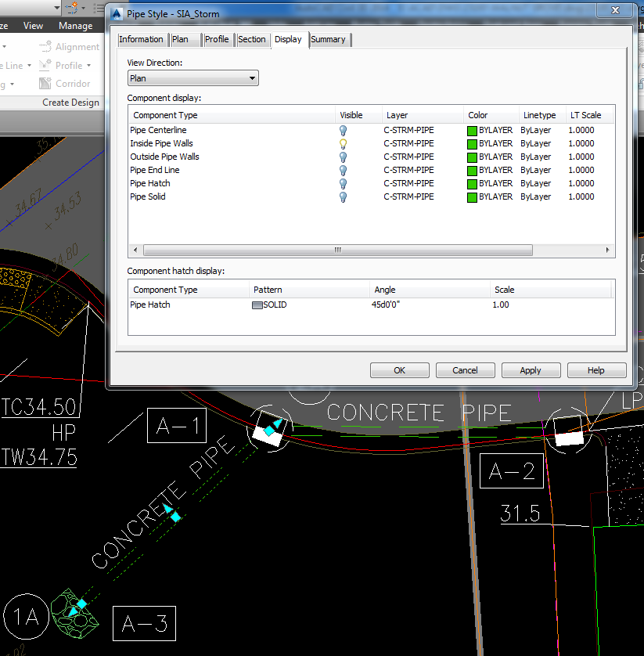Change the Pipe End Line color swatch
644x656 pixels.
point(472,171)
